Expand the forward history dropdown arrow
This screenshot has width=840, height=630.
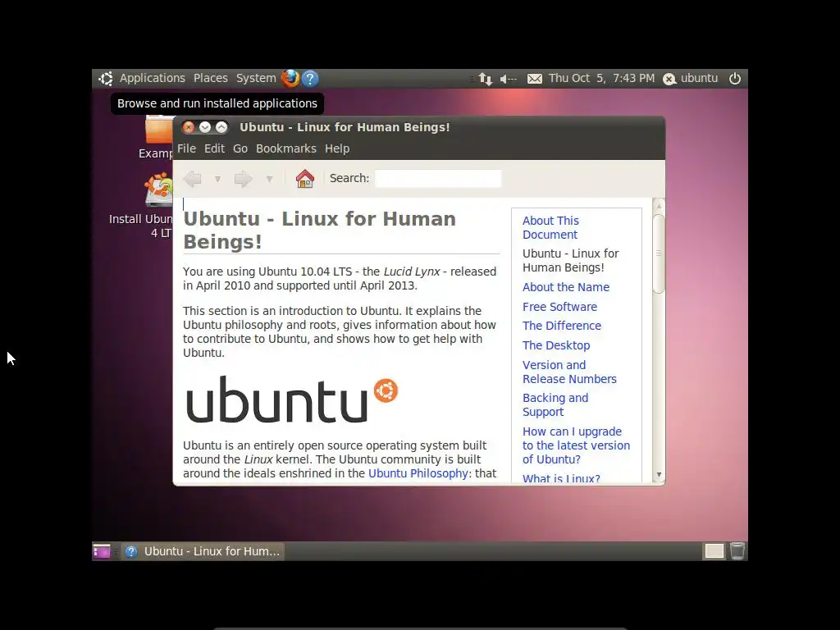pyautogui.click(x=269, y=179)
